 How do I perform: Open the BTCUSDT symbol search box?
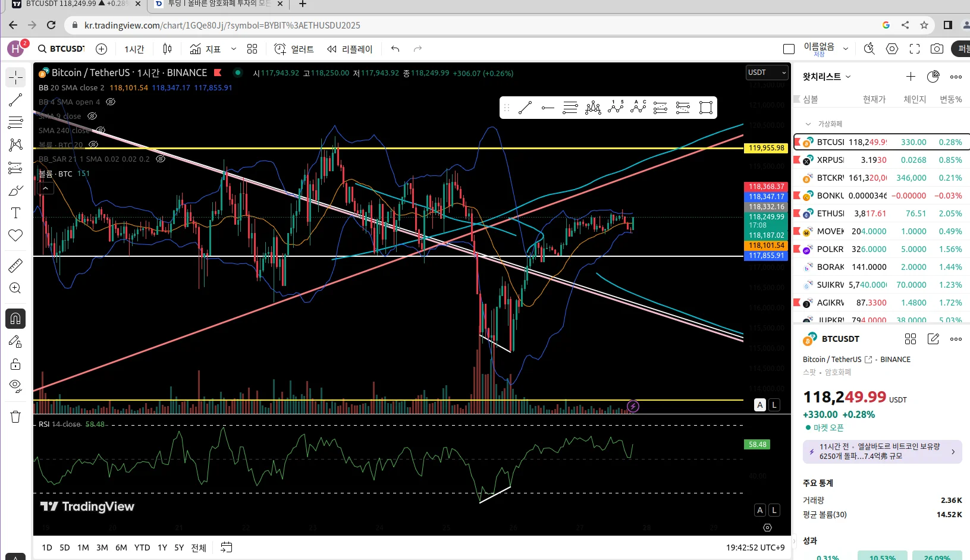[x=61, y=49]
